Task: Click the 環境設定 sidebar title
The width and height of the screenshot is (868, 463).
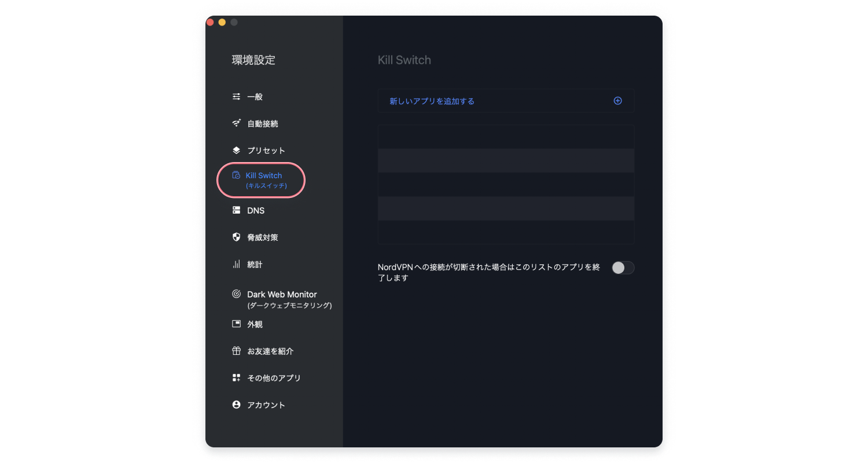Action: click(253, 60)
